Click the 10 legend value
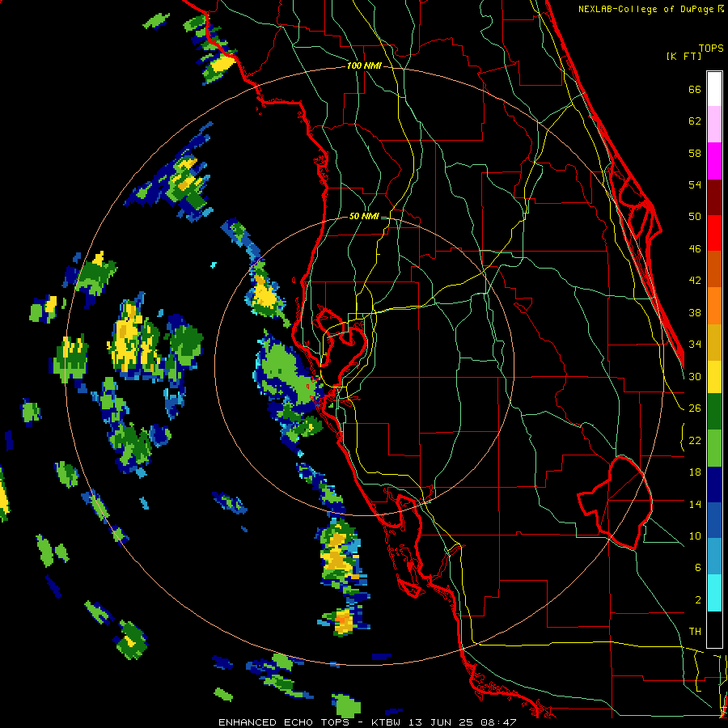The image size is (728, 728). (x=695, y=535)
